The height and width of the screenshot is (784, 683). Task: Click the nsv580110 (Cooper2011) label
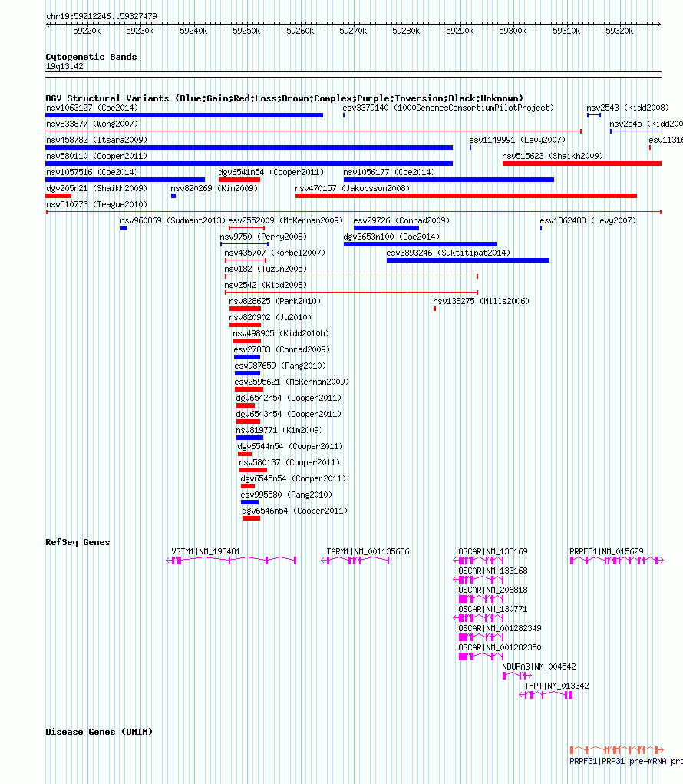(x=97, y=156)
